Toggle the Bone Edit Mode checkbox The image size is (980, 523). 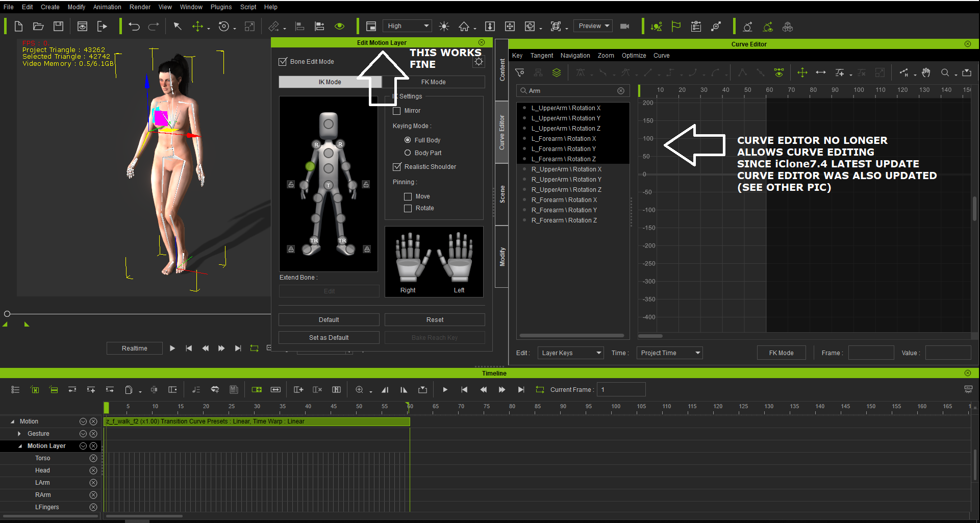pos(283,62)
